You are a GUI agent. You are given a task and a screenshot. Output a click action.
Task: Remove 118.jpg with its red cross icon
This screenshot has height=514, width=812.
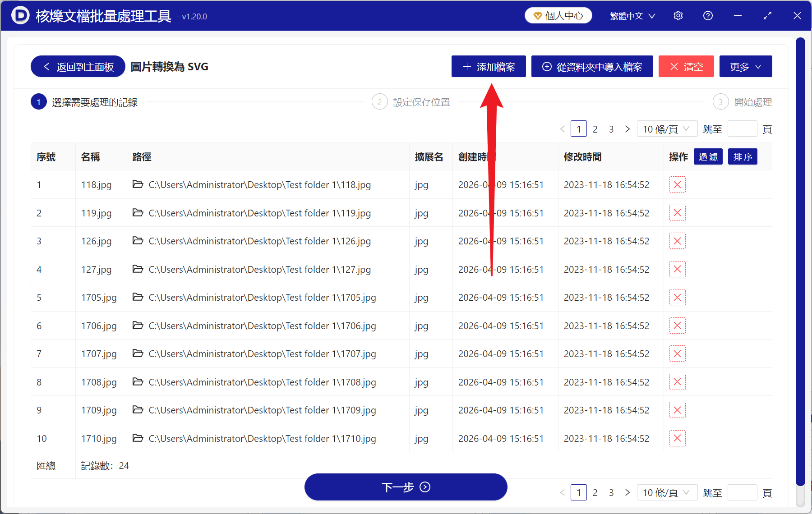pyautogui.click(x=677, y=184)
